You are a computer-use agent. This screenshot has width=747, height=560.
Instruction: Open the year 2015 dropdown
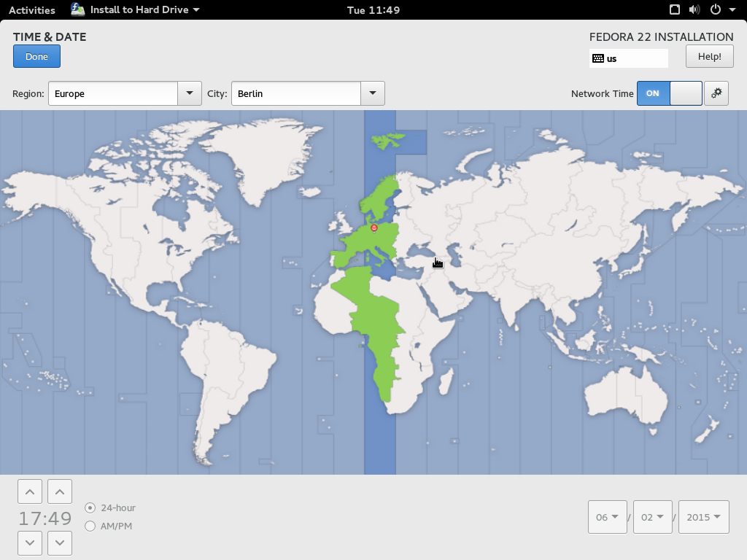click(703, 517)
